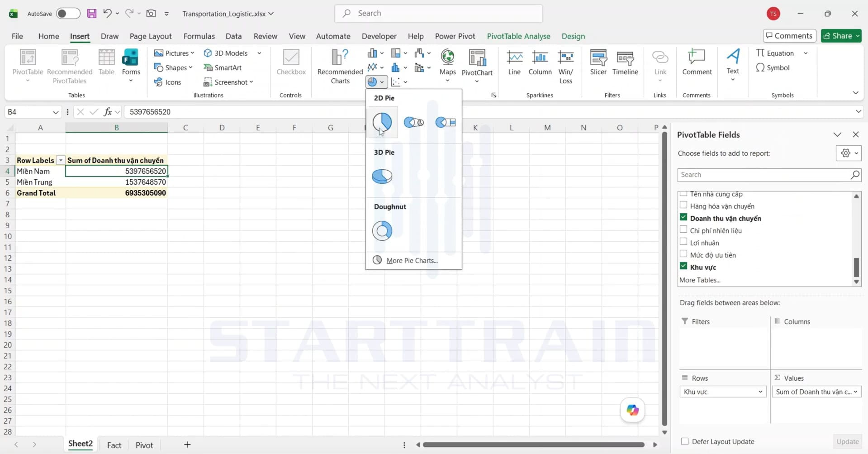
Task: Insert a Win/Loss sparkline
Action: [565, 67]
